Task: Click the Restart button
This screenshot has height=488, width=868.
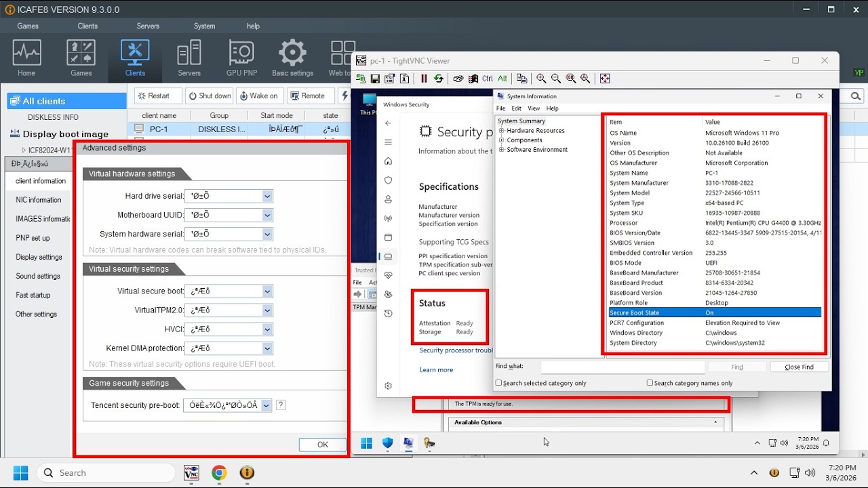Action: tap(158, 96)
